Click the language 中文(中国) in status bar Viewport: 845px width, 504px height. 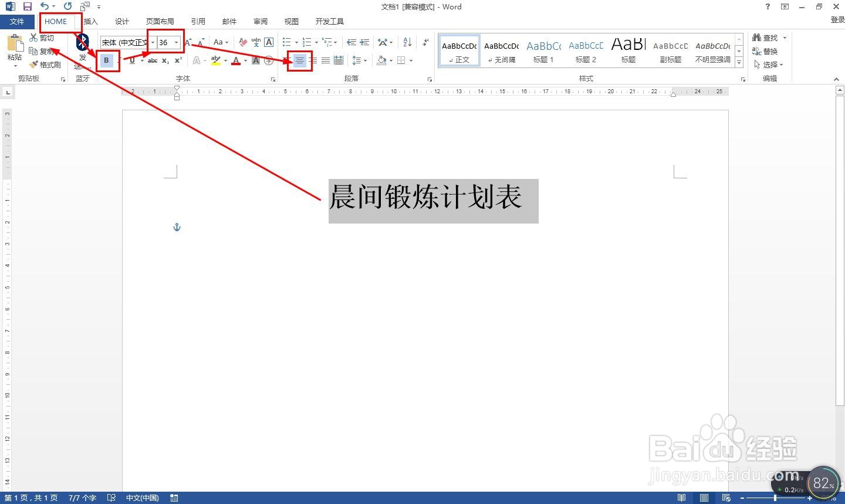143,498
